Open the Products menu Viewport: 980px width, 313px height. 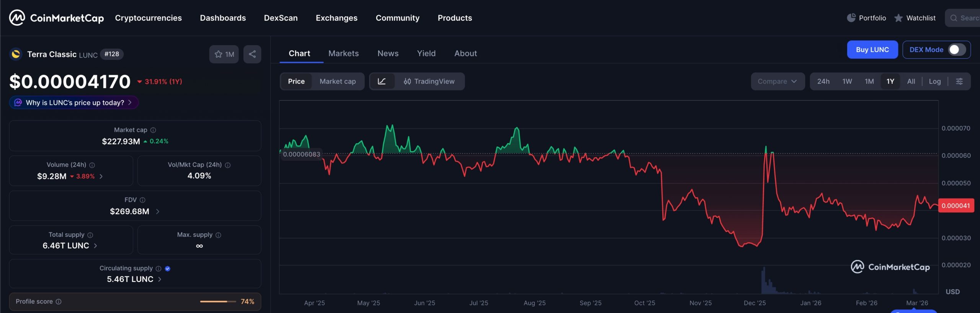coord(455,18)
